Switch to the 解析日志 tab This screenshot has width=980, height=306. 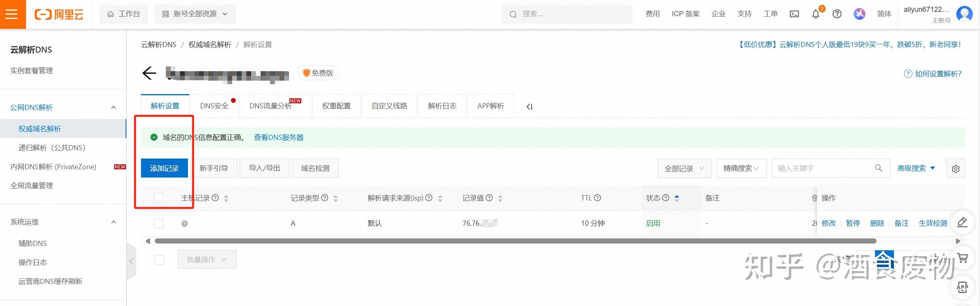click(442, 106)
